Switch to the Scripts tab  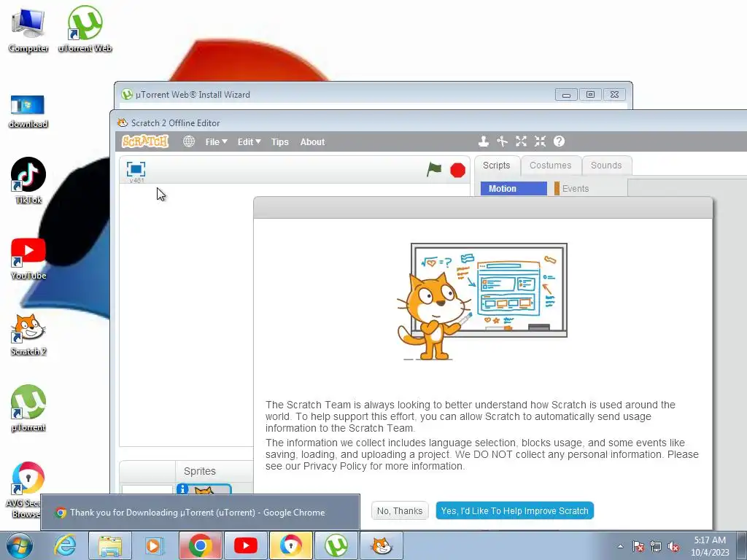click(x=496, y=166)
